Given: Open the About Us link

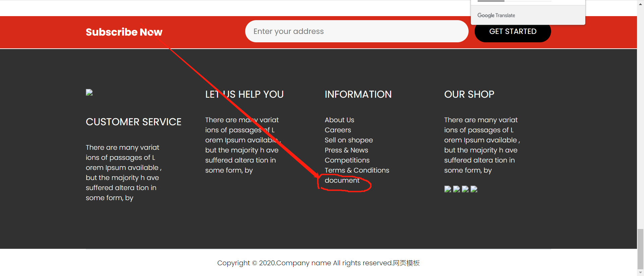Looking at the screenshot, I should pyautogui.click(x=339, y=120).
